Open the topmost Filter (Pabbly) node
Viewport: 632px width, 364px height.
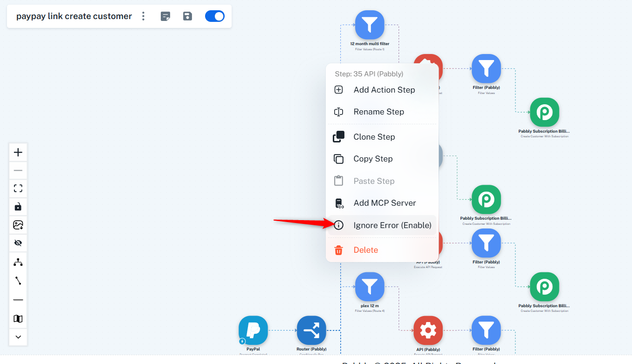(x=486, y=68)
